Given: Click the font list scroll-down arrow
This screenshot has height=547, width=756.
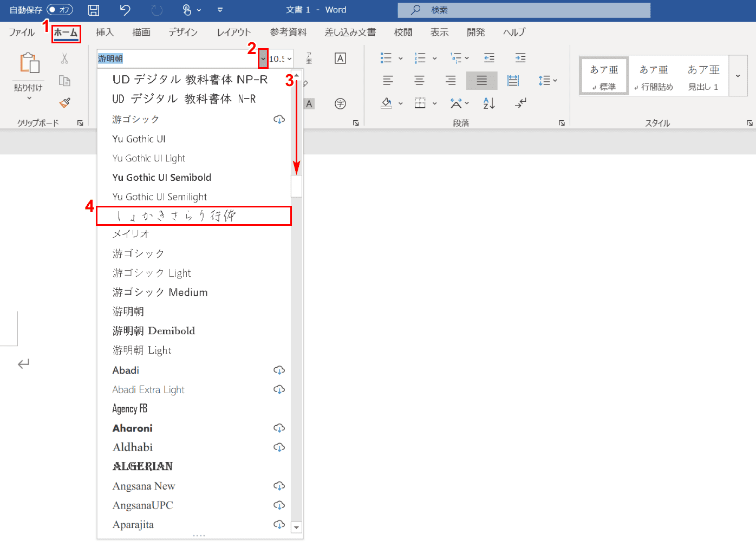Looking at the screenshot, I should pyautogui.click(x=296, y=527).
